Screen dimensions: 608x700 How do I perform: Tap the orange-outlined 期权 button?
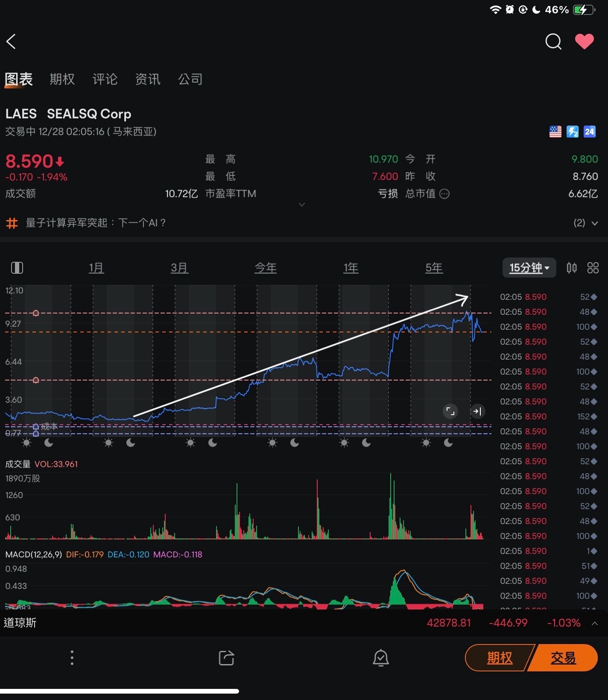[499, 658]
